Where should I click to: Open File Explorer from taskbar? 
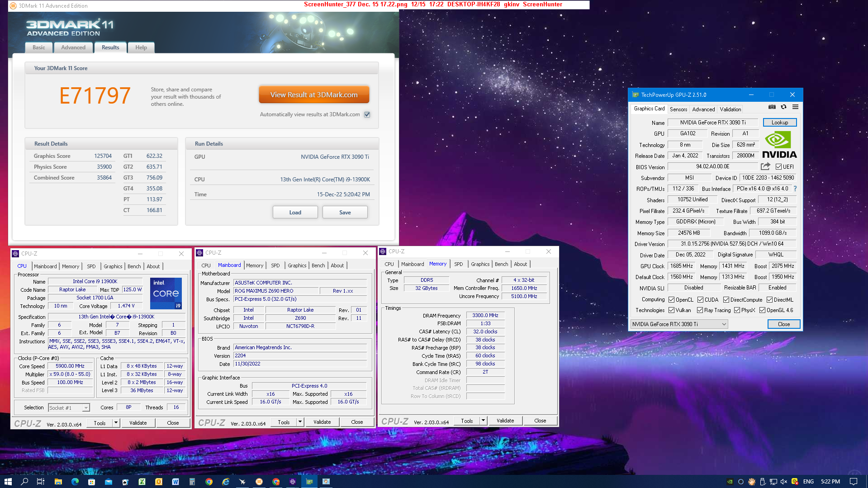point(58,481)
